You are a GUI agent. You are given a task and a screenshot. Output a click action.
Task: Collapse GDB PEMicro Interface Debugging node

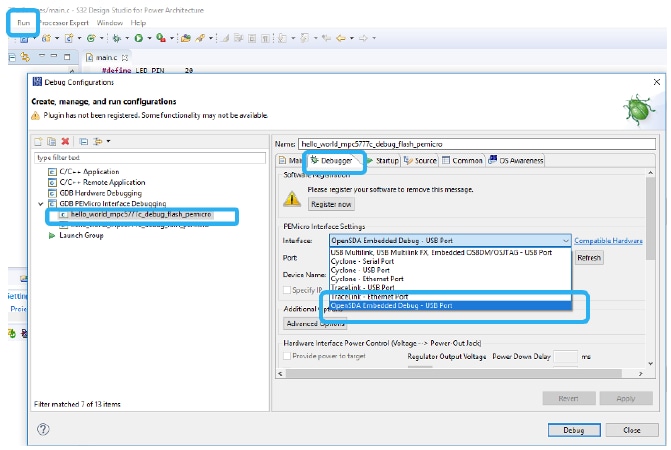click(x=39, y=203)
